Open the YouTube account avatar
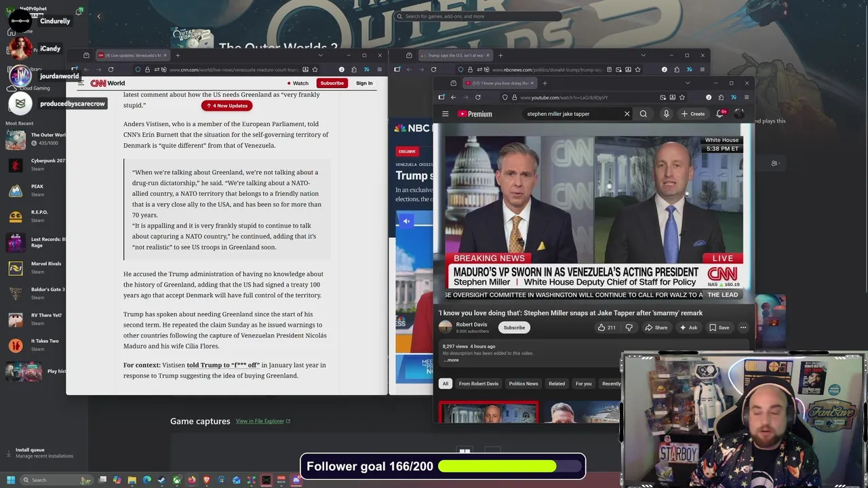The height and width of the screenshot is (488, 868). click(739, 114)
